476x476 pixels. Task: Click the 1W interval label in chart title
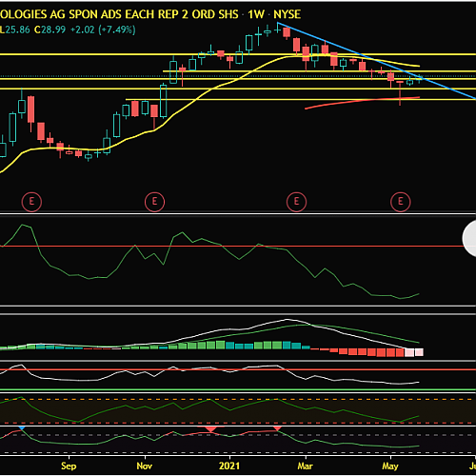256,14
